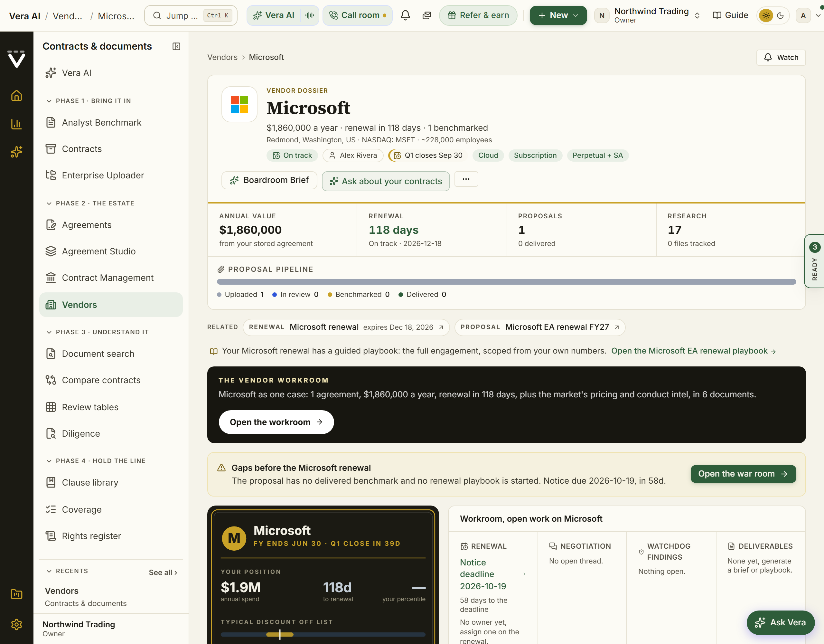Expand the Ready side tab
This screenshot has height=644, width=824.
click(x=815, y=261)
